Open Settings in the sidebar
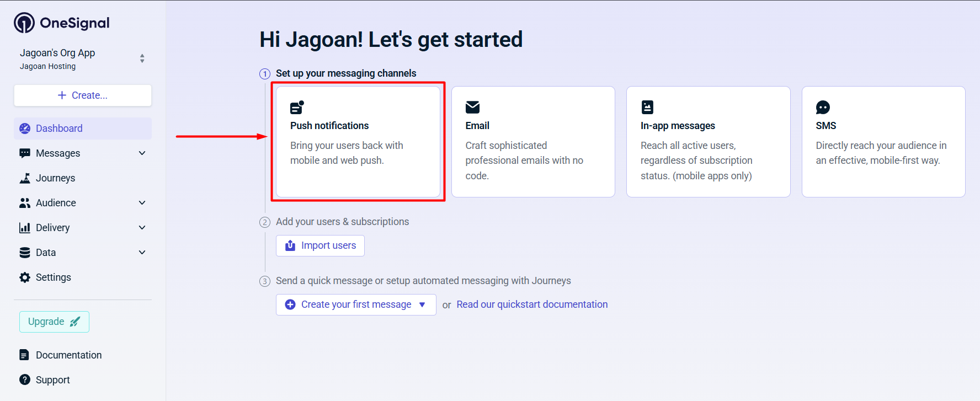The image size is (980, 401). pyautogui.click(x=83, y=277)
